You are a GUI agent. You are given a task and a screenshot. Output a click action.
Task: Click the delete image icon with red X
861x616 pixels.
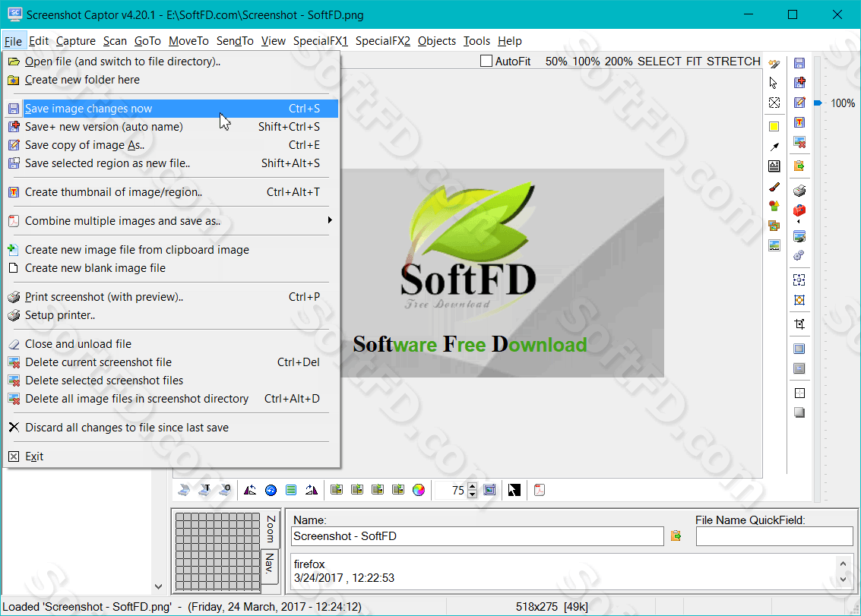click(x=799, y=142)
